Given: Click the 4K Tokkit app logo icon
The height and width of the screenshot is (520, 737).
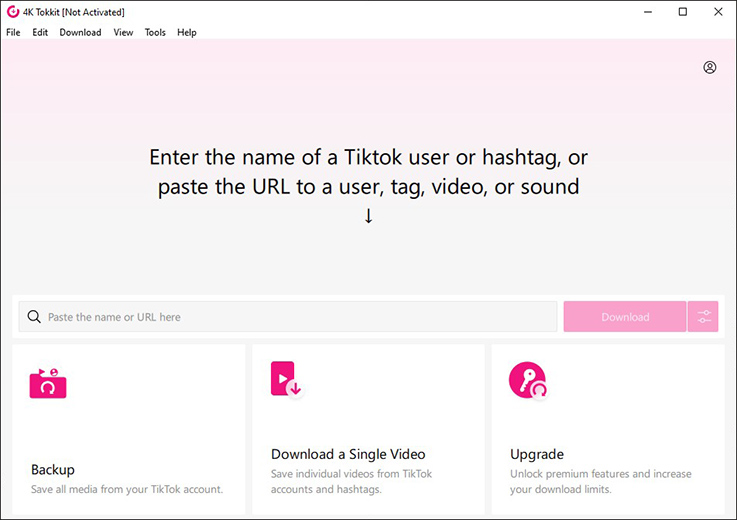Looking at the screenshot, I should click(x=13, y=12).
